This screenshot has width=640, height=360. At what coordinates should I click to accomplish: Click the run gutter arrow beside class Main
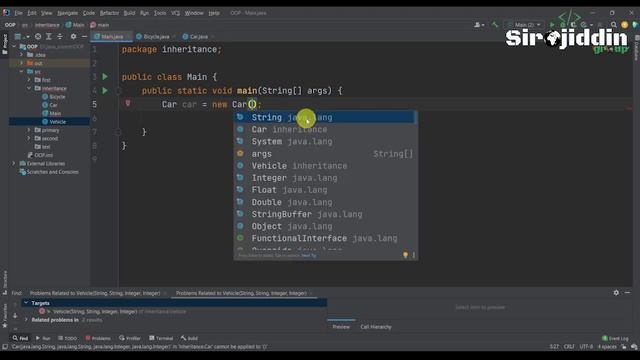point(105,77)
